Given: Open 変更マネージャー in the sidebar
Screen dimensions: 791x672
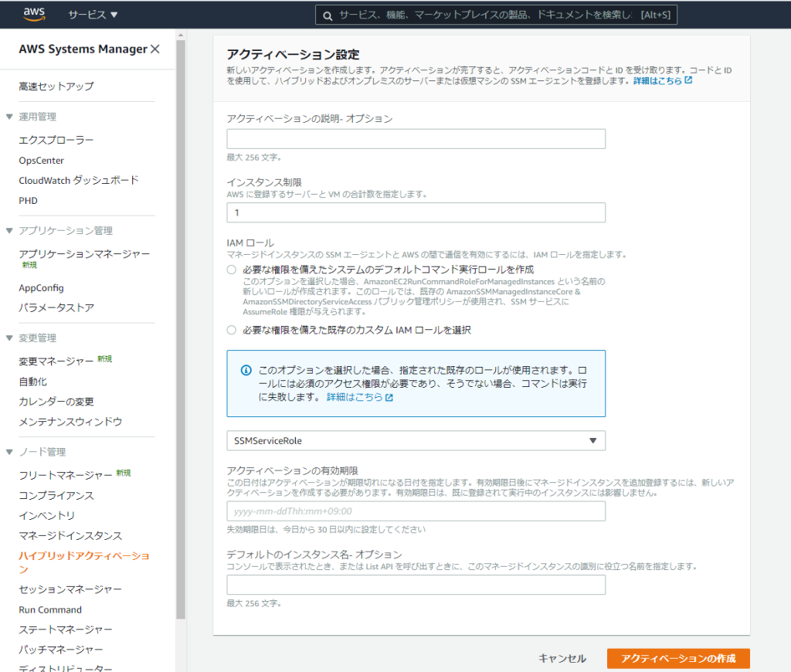Looking at the screenshot, I should (x=56, y=361).
